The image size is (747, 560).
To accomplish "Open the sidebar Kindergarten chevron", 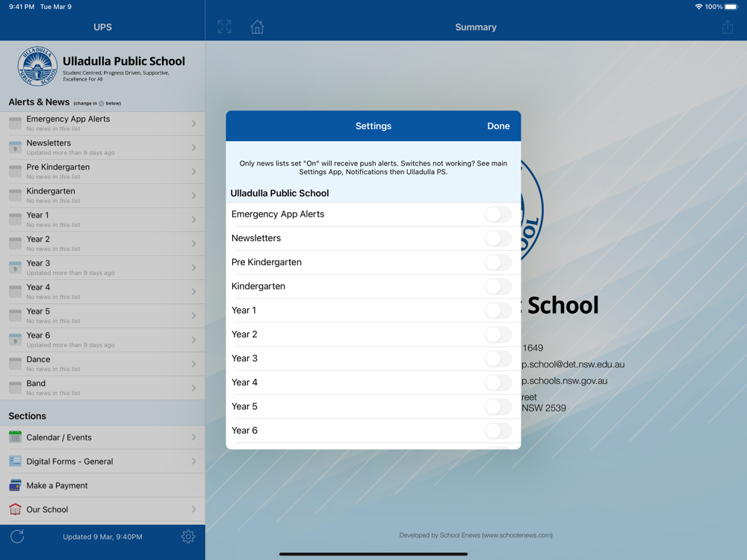I will click(x=194, y=195).
